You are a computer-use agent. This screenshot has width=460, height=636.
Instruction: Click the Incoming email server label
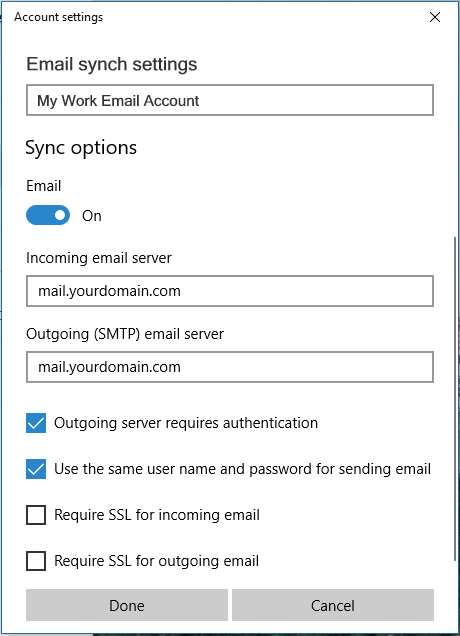click(99, 258)
